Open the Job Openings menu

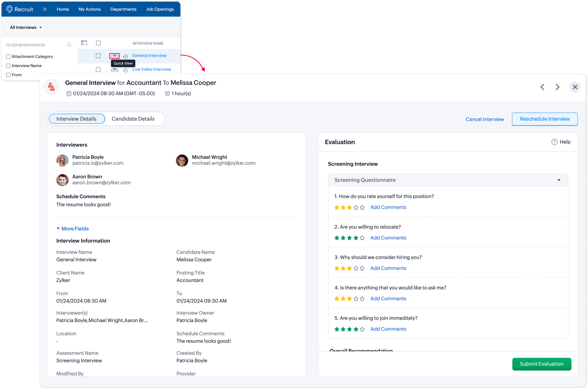(160, 9)
